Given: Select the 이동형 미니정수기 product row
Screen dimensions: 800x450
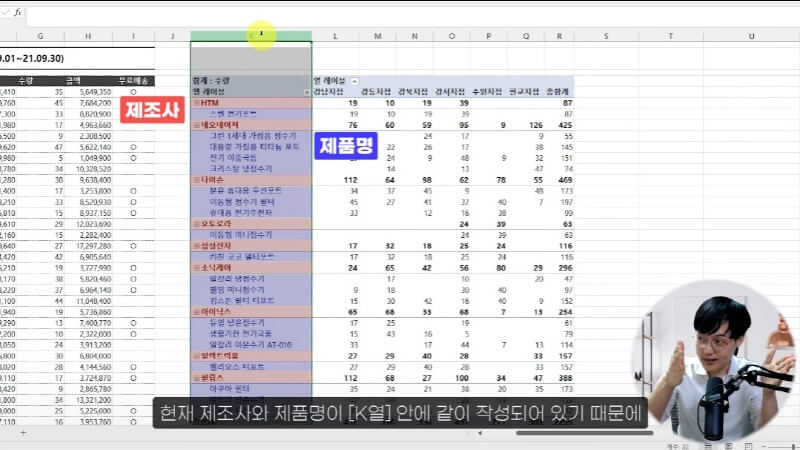Looking at the screenshot, I should pos(251,235).
